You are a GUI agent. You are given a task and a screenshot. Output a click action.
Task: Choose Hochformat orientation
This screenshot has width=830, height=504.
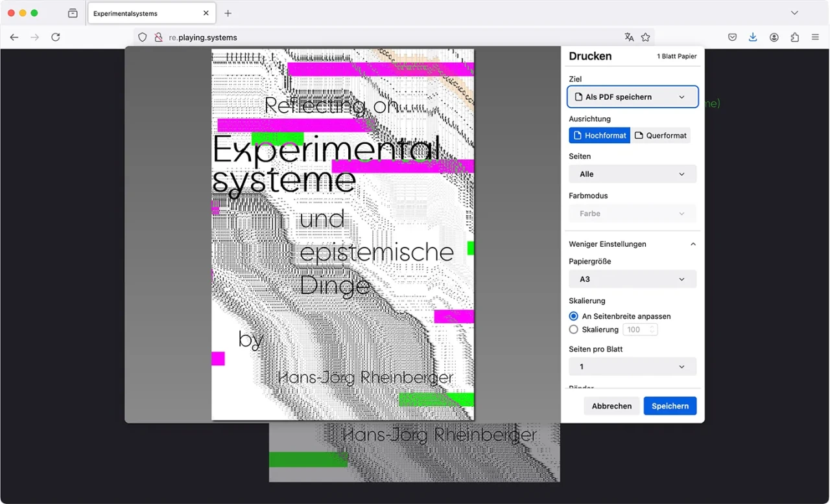click(600, 135)
